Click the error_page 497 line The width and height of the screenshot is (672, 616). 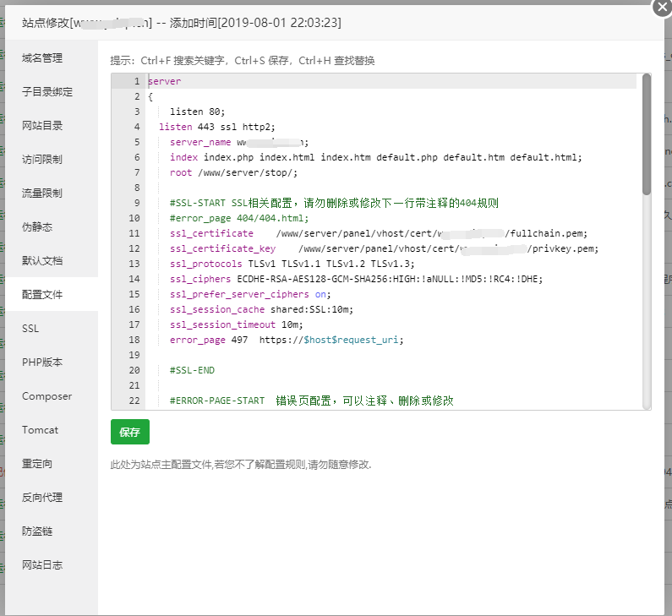click(x=287, y=340)
